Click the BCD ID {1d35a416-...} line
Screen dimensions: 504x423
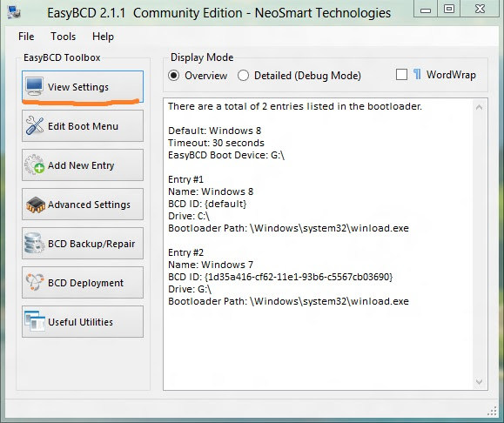click(x=280, y=277)
